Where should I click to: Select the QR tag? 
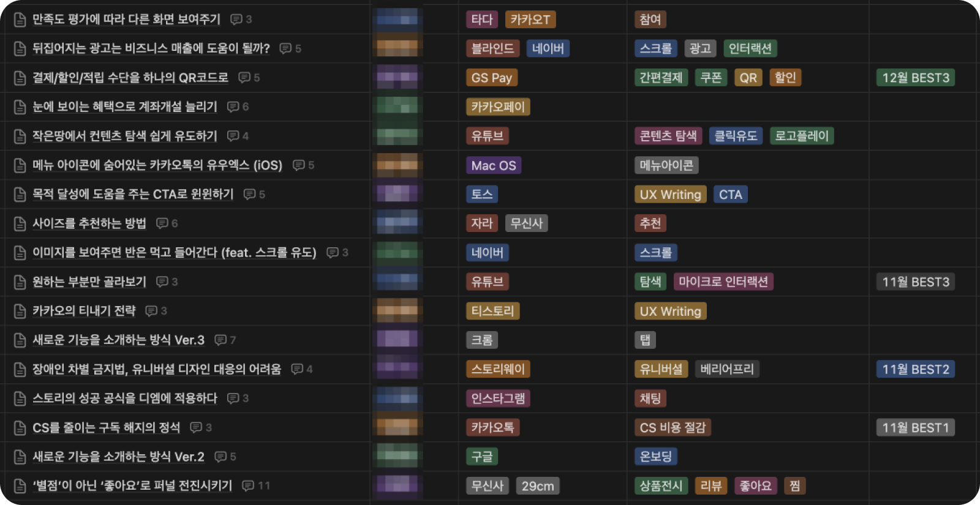pyautogui.click(x=748, y=78)
